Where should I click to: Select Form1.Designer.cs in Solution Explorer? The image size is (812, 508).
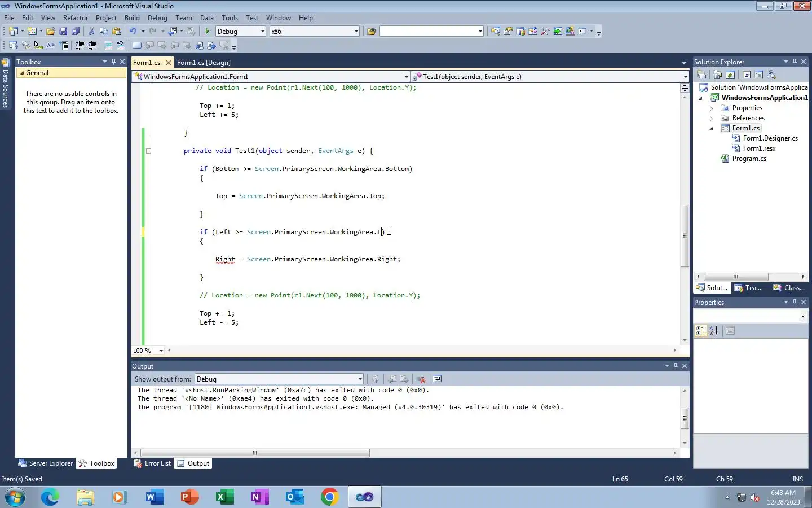click(770, 138)
